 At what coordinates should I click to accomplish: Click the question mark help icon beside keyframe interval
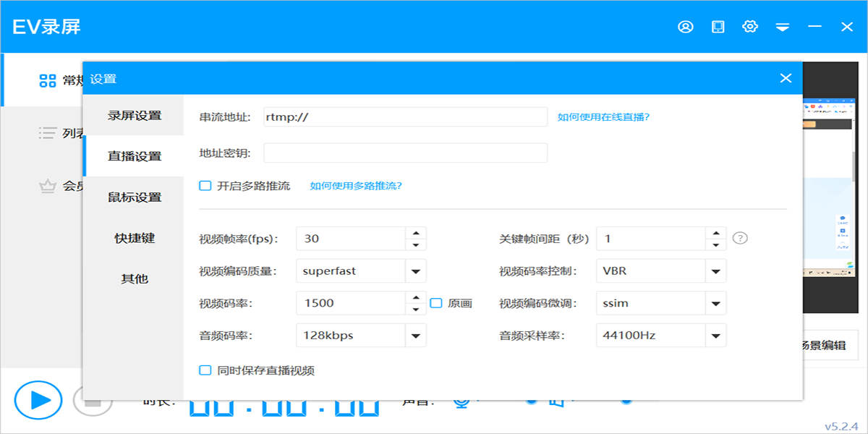tap(739, 239)
